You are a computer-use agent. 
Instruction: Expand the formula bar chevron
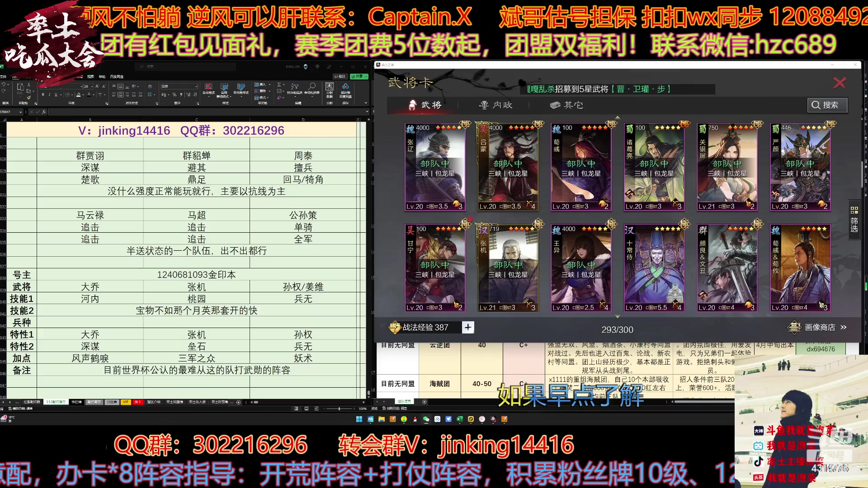point(367,112)
